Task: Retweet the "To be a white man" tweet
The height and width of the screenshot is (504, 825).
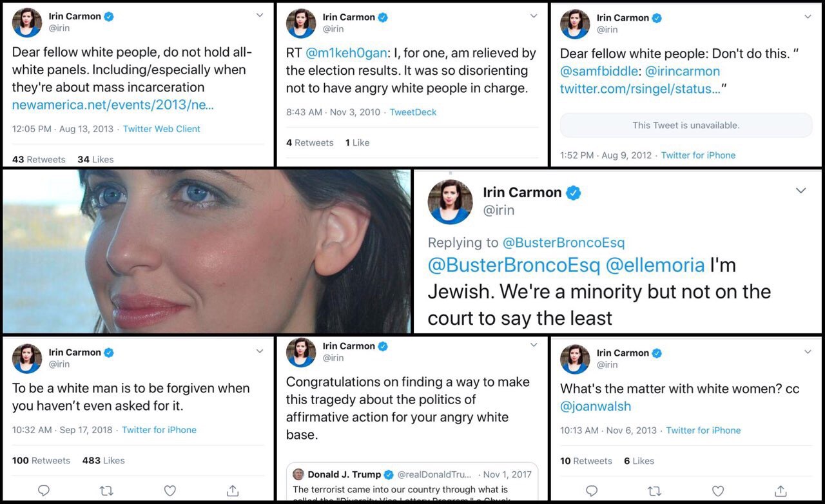Action: 107,490
